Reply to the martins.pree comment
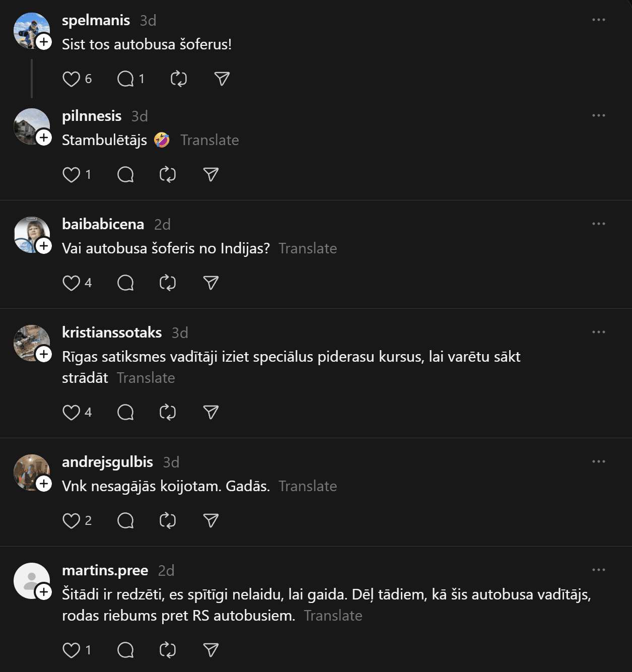 125,650
